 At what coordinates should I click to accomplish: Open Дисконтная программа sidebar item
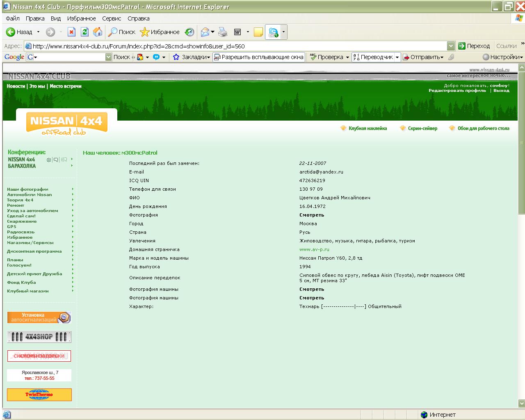pyautogui.click(x=34, y=251)
